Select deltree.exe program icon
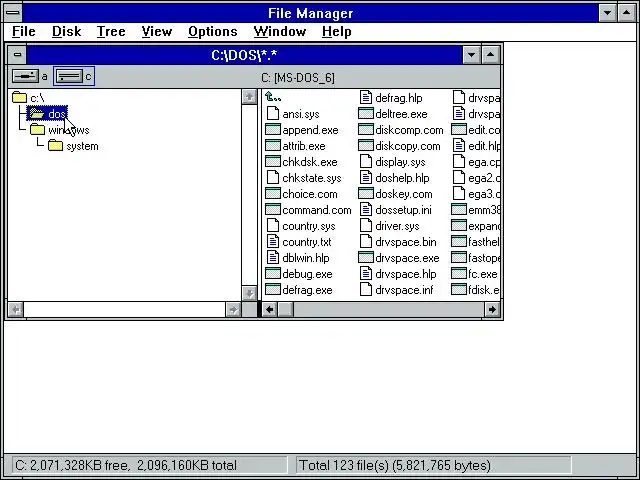This screenshot has height=480, width=640. (366, 113)
